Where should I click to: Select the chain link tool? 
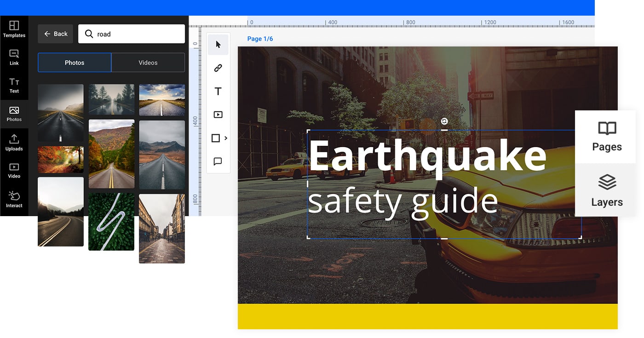pos(218,68)
